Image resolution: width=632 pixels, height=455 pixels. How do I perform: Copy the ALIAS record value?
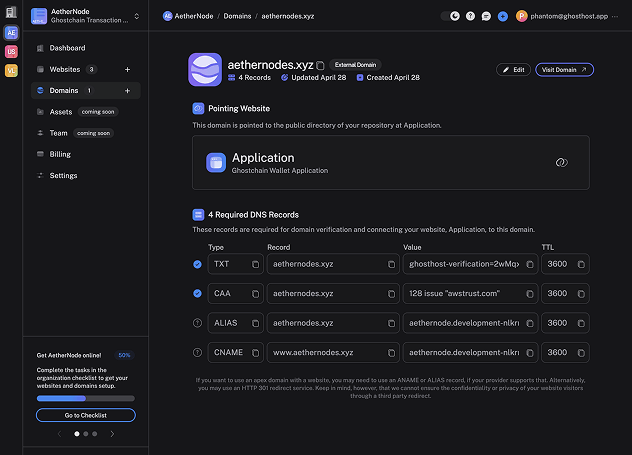530,323
